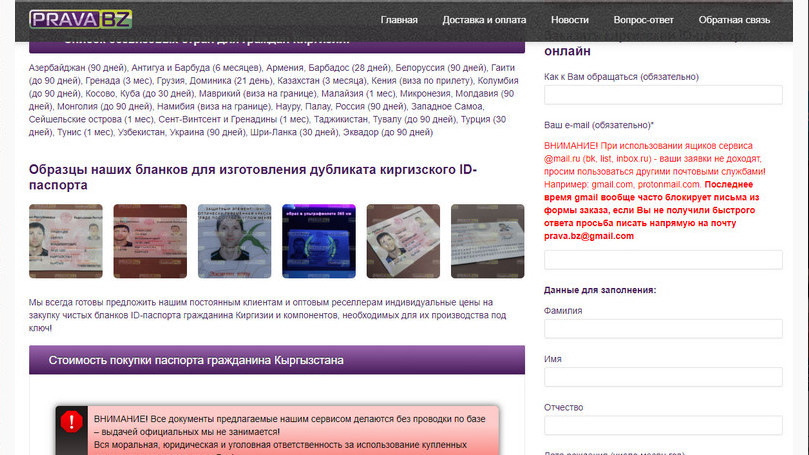
Task: Click the 'Стоимость покупки паспорта' purple header
Action: pyautogui.click(x=277, y=360)
